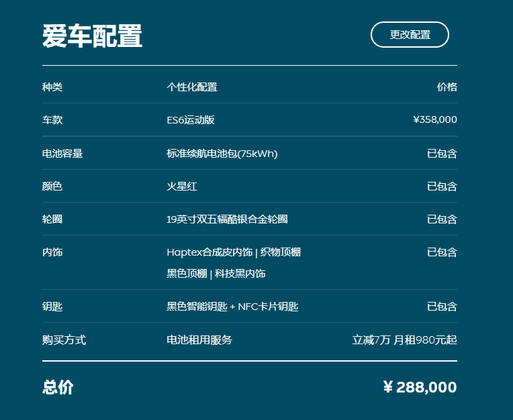Click 黑色智能钥匙 + NFC卡片钥匙 text

232,307
